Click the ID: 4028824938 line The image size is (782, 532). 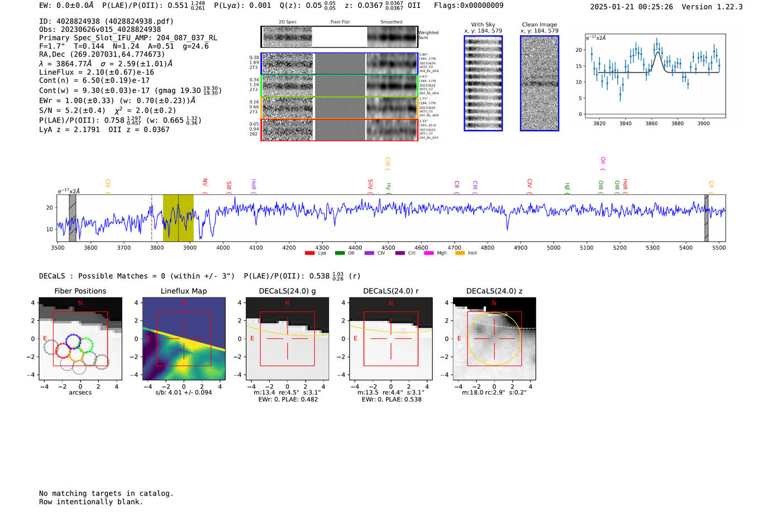pos(106,21)
